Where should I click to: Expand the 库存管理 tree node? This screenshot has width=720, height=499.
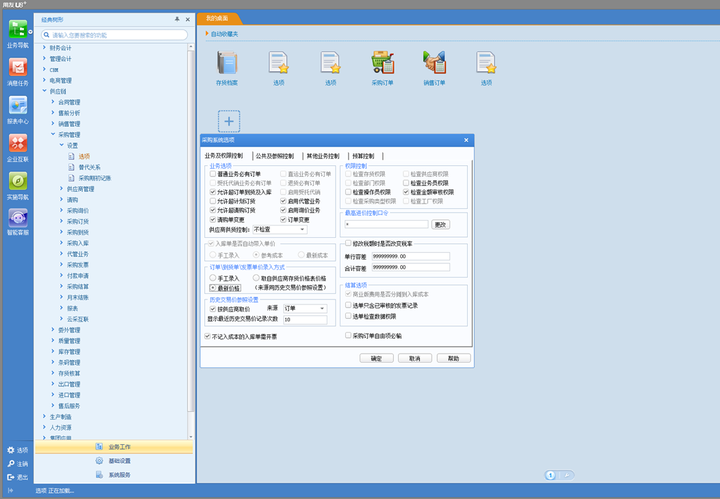53,351
